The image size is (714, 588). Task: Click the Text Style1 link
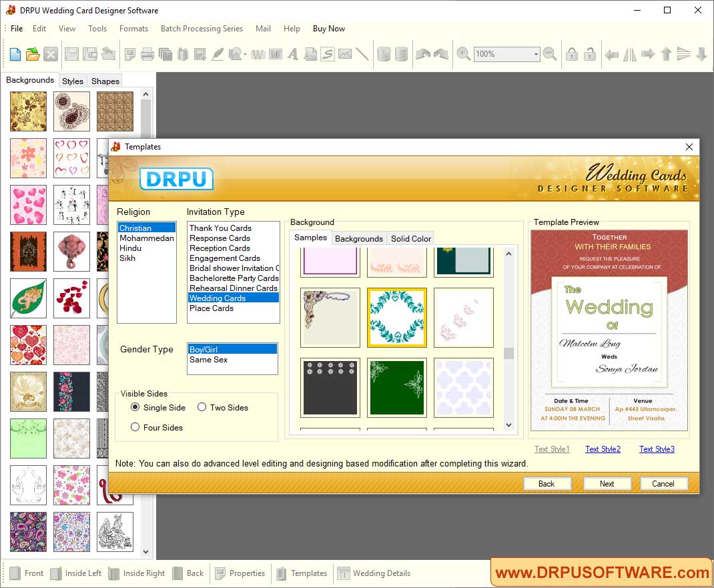(x=552, y=449)
